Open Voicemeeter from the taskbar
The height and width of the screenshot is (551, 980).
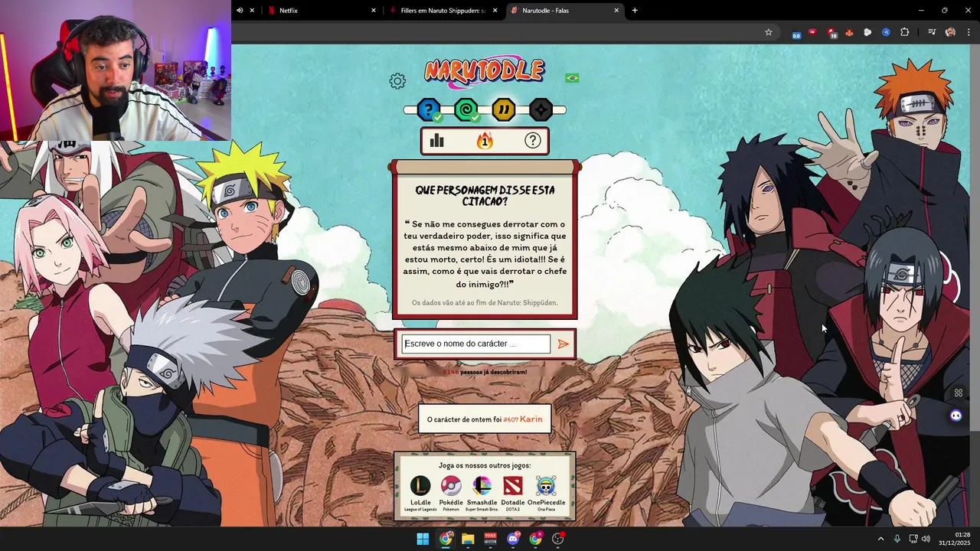pos(490,539)
